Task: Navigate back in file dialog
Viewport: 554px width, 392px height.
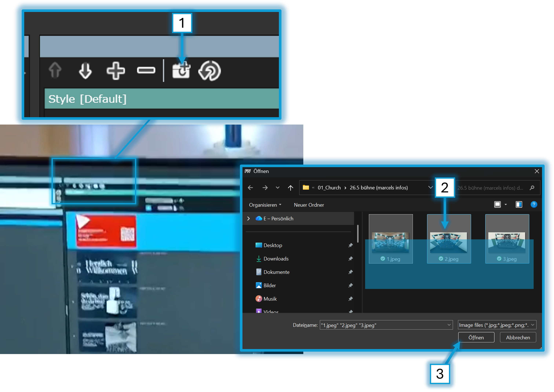Action: [x=251, y=188]
